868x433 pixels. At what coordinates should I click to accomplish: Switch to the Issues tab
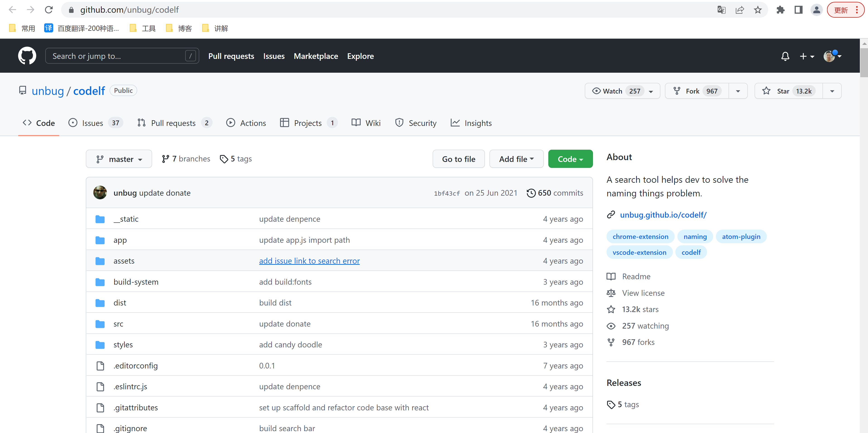[92, 123]
